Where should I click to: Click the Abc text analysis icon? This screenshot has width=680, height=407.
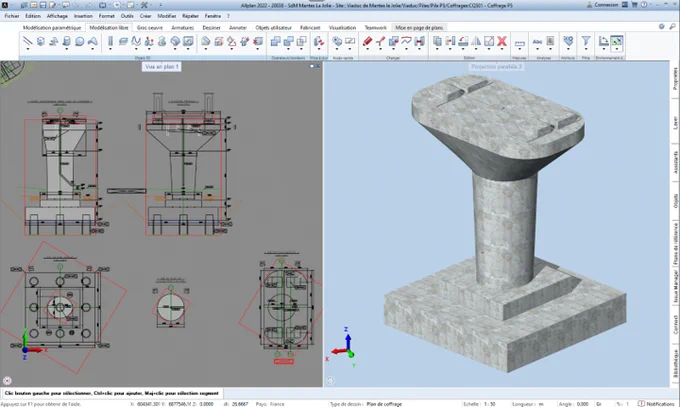[x=537, y=41]
